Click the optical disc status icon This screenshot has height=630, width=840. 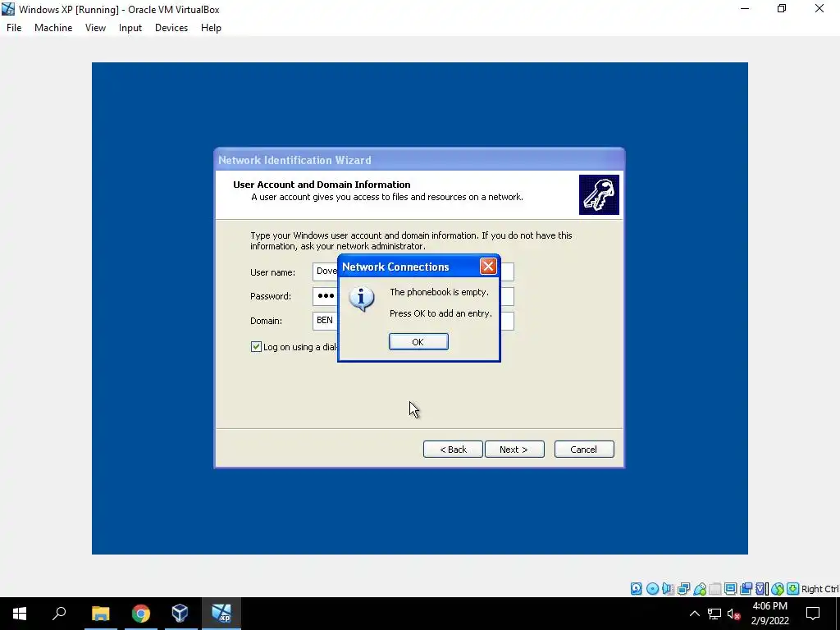(x=652, y=589)
